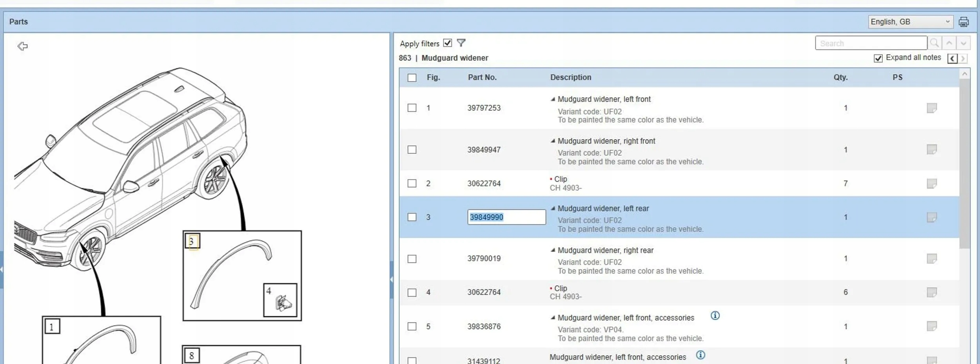Viewport: 980px width, 364px height.
Task: Tick the select-all checkbox in table header
Action: (412, 78)
